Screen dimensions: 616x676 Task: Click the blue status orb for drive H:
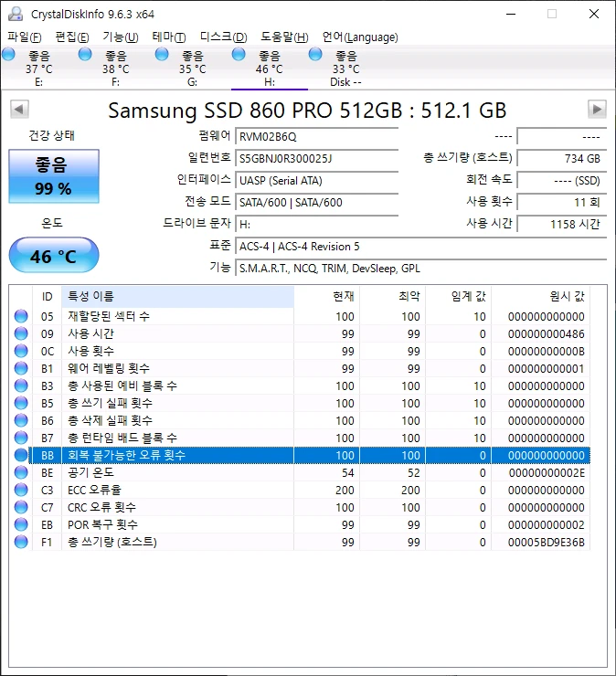(x=239, y=54)
